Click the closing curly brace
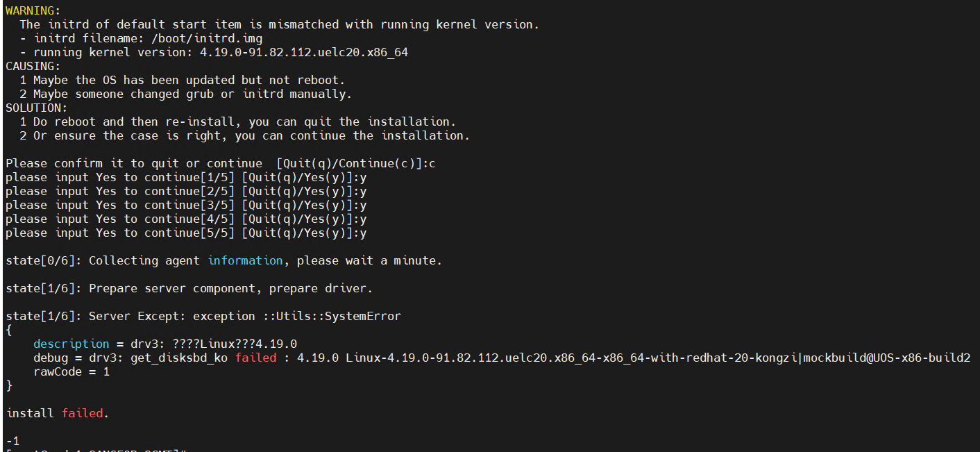Image resolution: width=980 pixels, height=452 pixels. click(9, 385)
